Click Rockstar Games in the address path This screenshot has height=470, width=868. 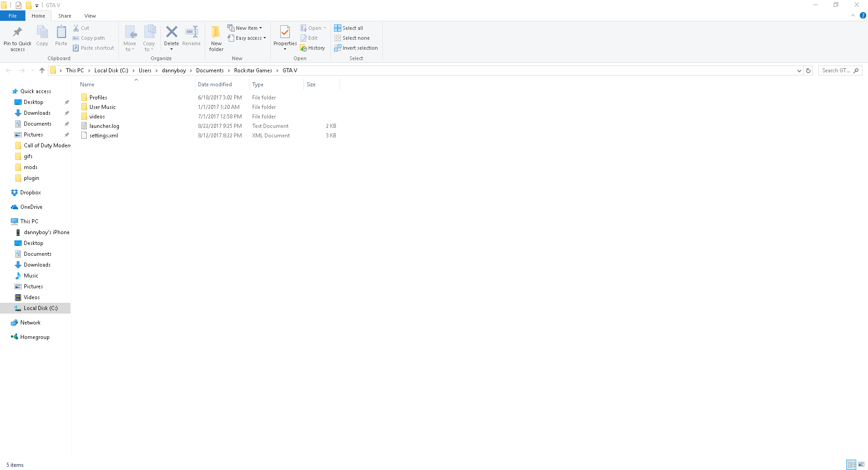pos(253,70)
